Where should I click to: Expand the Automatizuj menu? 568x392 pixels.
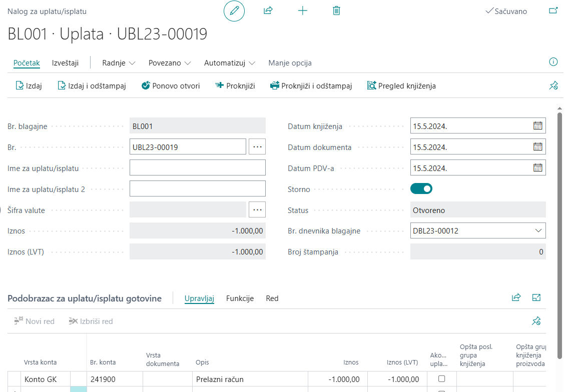tap(230, 62)
